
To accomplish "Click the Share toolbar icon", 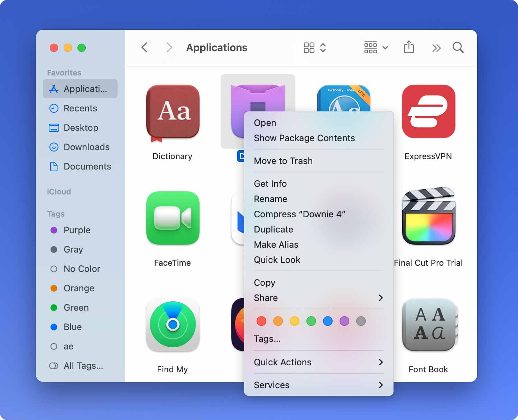I will pos(409,47).
